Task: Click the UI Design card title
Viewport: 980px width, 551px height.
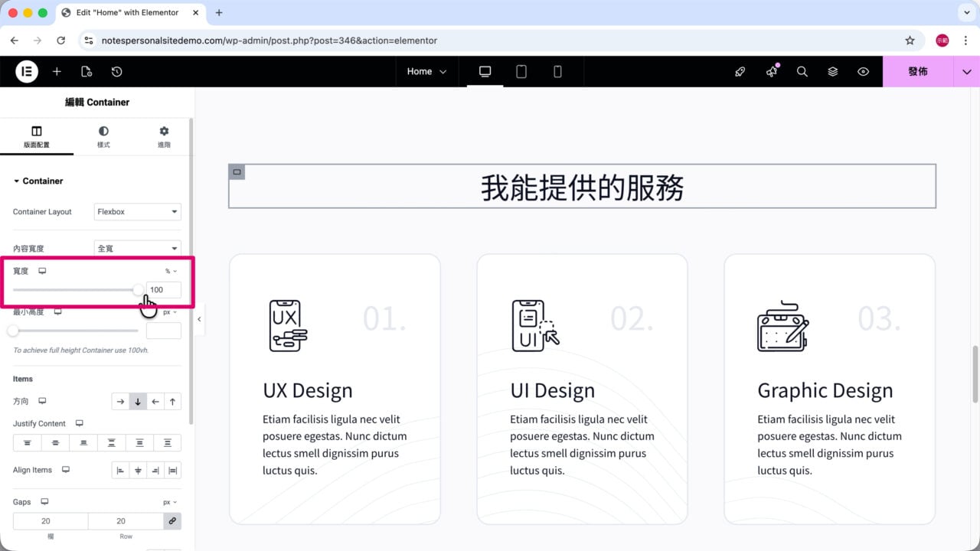Action: point(552,390)
